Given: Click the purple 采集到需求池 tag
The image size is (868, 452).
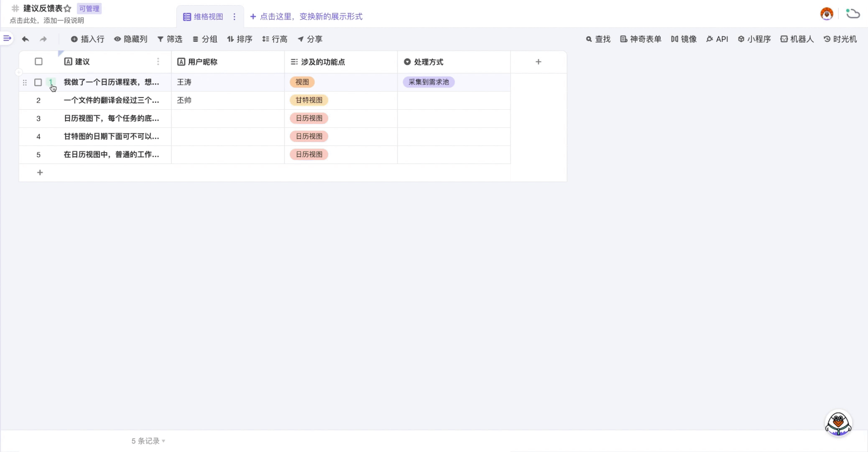Looking at the screenshot, I should point(429,82).
